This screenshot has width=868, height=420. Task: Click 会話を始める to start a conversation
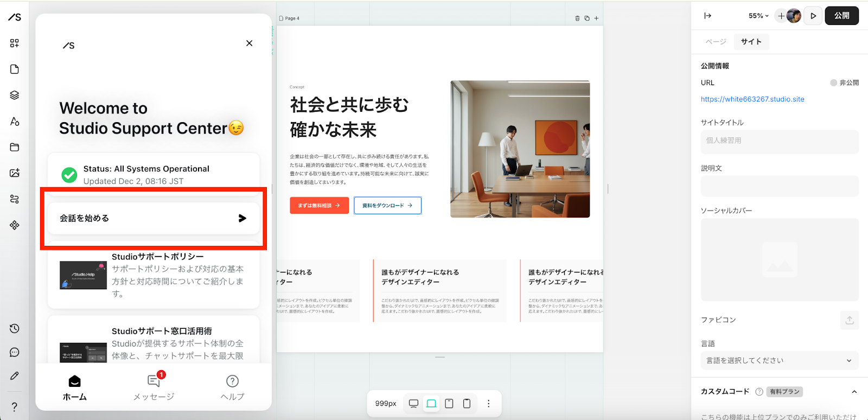coord(154,218)
